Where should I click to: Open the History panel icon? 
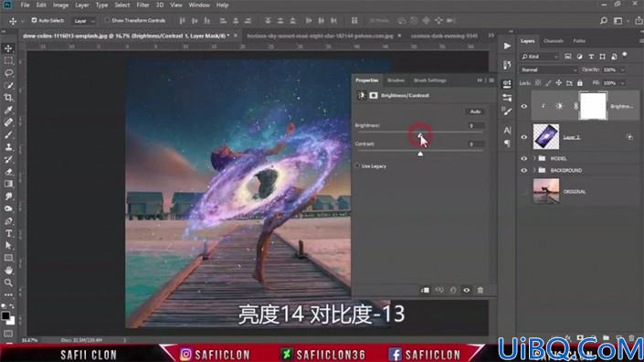click(x=507, y=65)
